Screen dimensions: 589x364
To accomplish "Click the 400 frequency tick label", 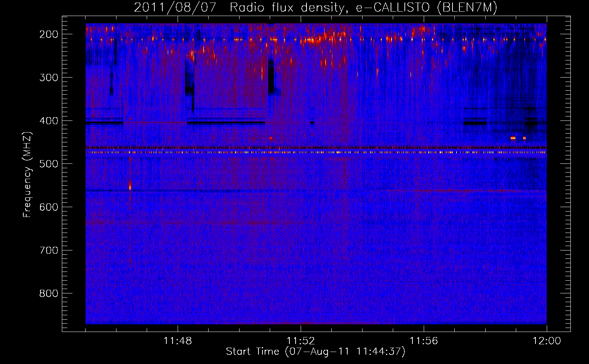I will pyautogui.click(x=48, y=121).
